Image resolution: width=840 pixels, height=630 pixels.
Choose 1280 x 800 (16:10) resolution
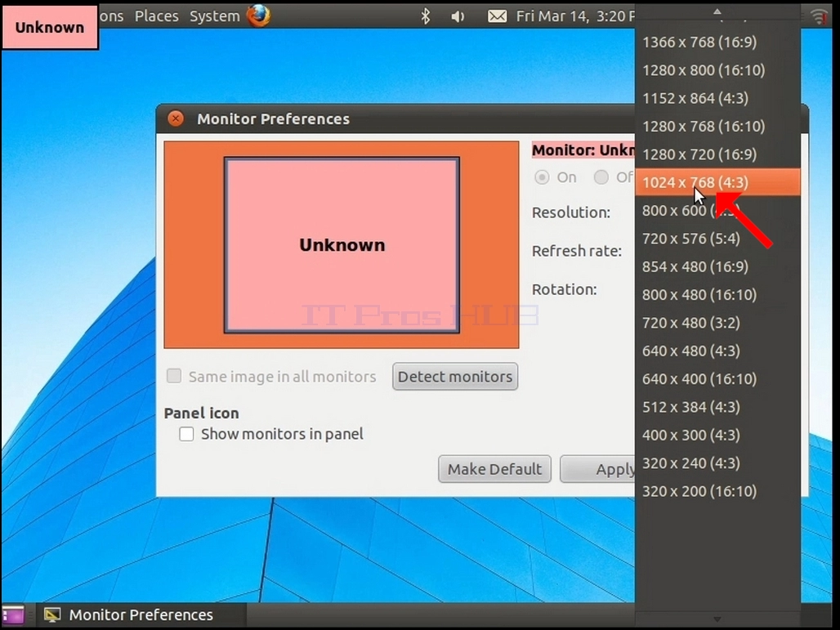coord(717,70)
